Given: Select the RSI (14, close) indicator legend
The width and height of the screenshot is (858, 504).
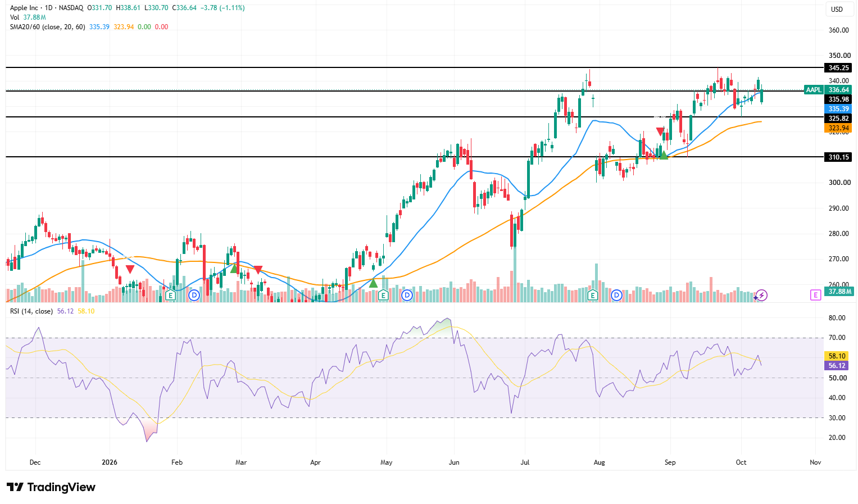Looking at the screenshot, I should click(x=31, y=311).
